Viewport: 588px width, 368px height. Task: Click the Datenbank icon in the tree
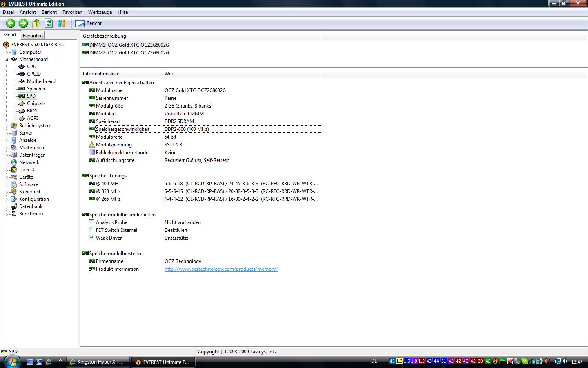click(14, 206)
